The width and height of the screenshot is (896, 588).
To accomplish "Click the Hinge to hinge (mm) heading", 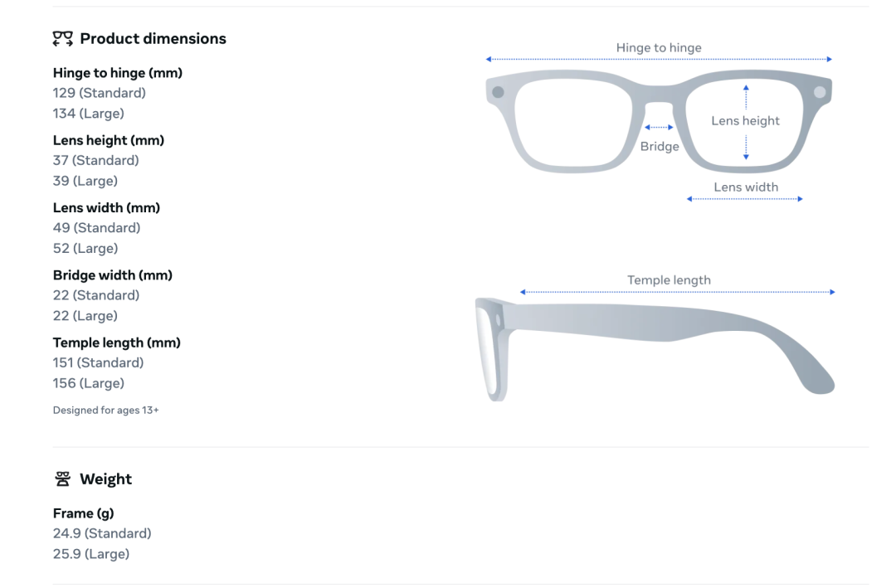I will pyautogui.click(x=118, y=73).
